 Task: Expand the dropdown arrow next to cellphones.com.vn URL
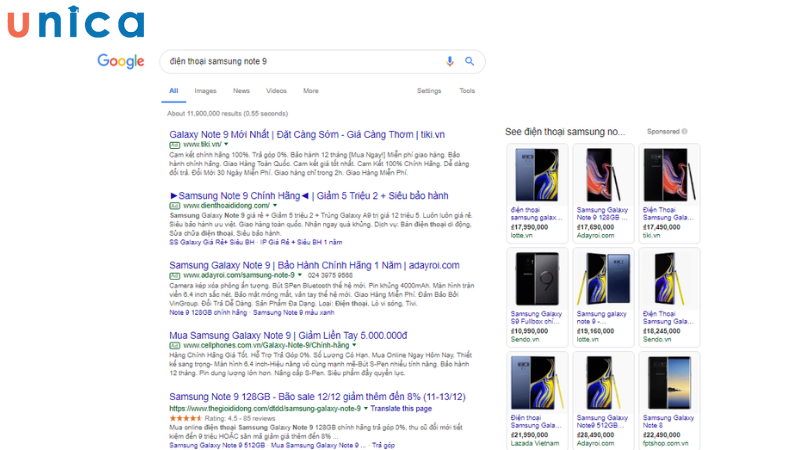pyautogui.click(x=354, y=345)
